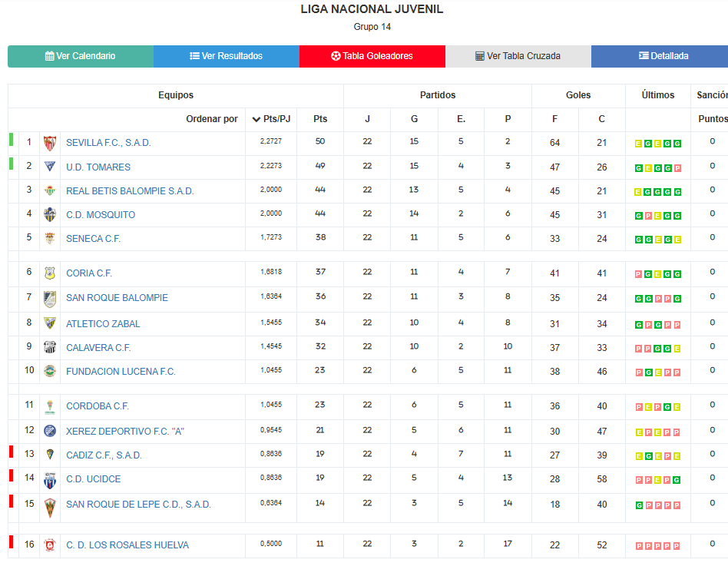Click the Equipos header
The height and width of the screenshot is (566, 728).
click(x=176, y=95)
